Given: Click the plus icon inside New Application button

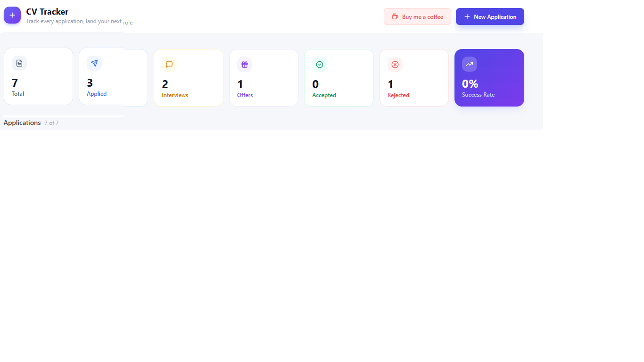Looking at the screenshot, I should 466,16.
